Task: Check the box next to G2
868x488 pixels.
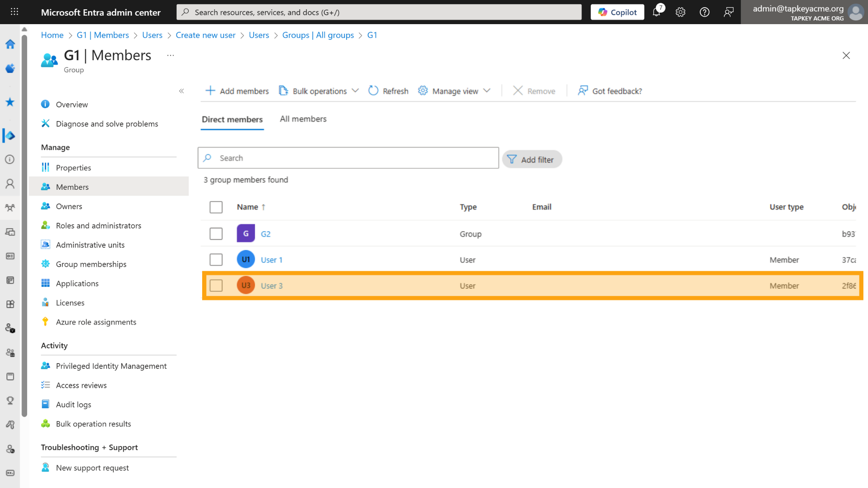Action: 216,234
